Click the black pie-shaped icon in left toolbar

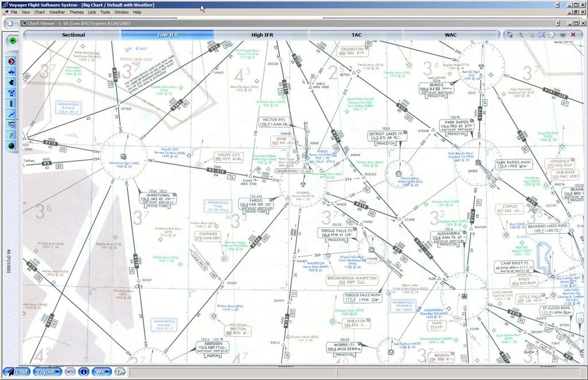tap(11, 83)
